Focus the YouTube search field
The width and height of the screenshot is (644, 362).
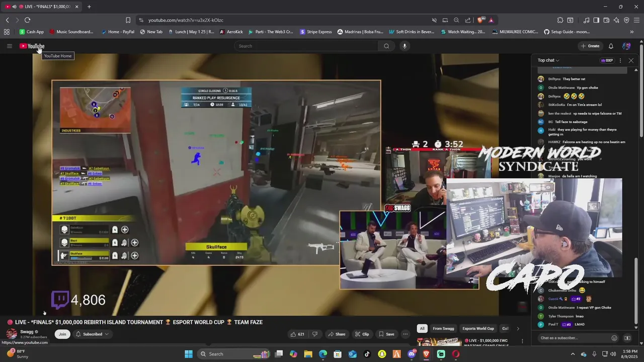[306, 46]
